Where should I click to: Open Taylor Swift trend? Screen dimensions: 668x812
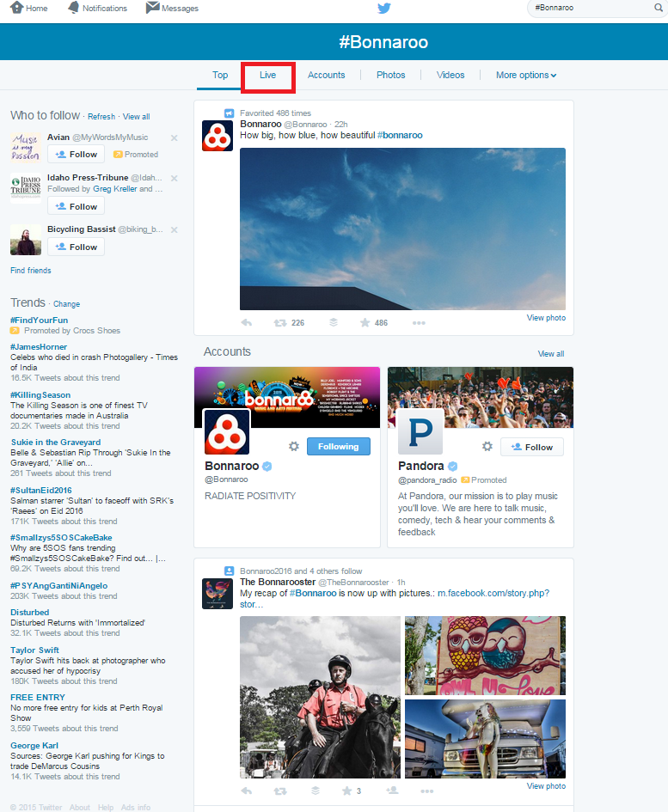34,650
